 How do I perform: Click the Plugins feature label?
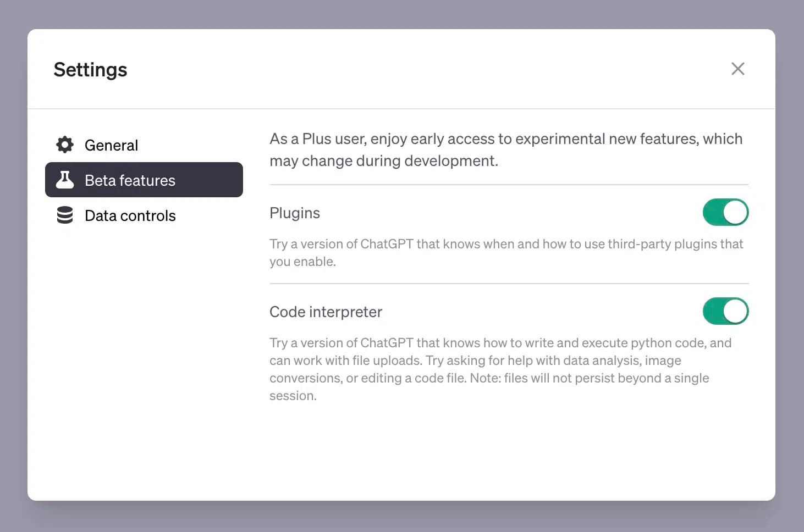click(x=295, y=213)
